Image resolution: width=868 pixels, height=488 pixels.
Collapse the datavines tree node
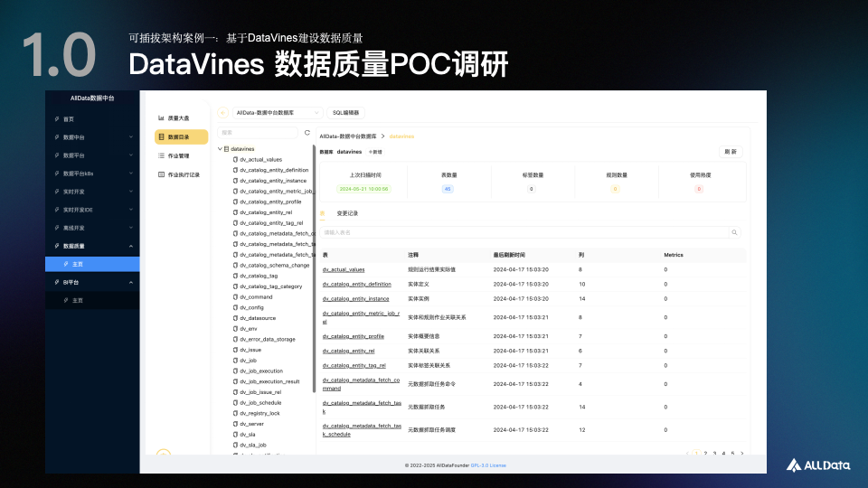point(220,149)
